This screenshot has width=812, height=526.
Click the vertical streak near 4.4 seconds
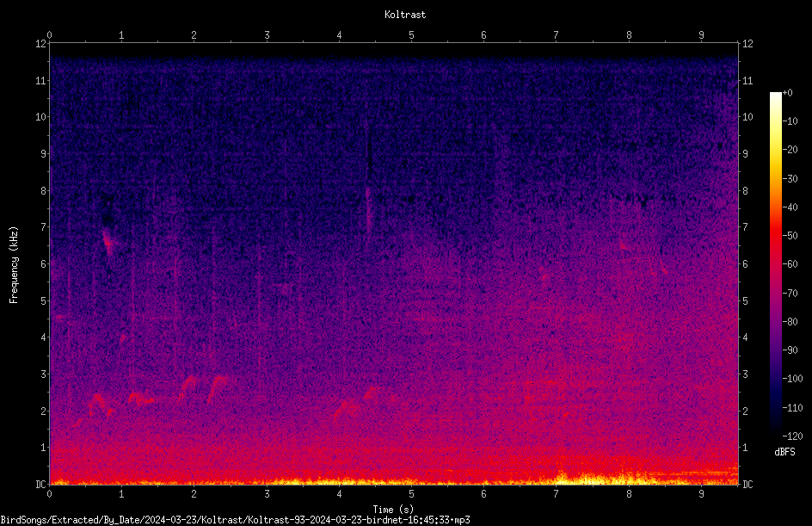click(368, 176)
